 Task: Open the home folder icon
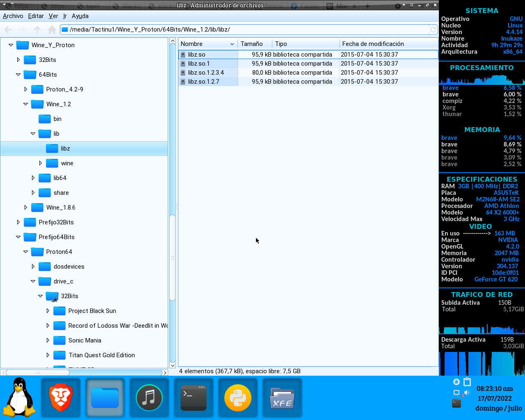tap(52, 30)
